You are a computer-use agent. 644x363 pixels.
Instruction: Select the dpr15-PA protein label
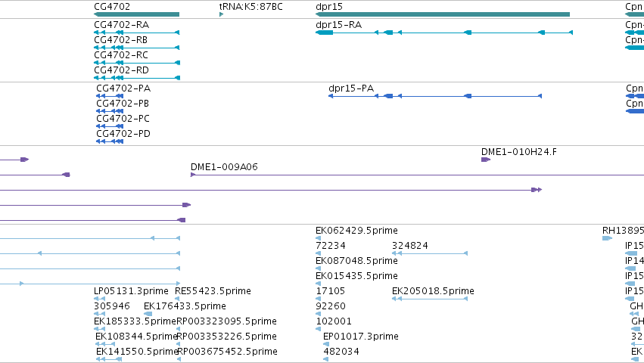[x=351, y=88]
